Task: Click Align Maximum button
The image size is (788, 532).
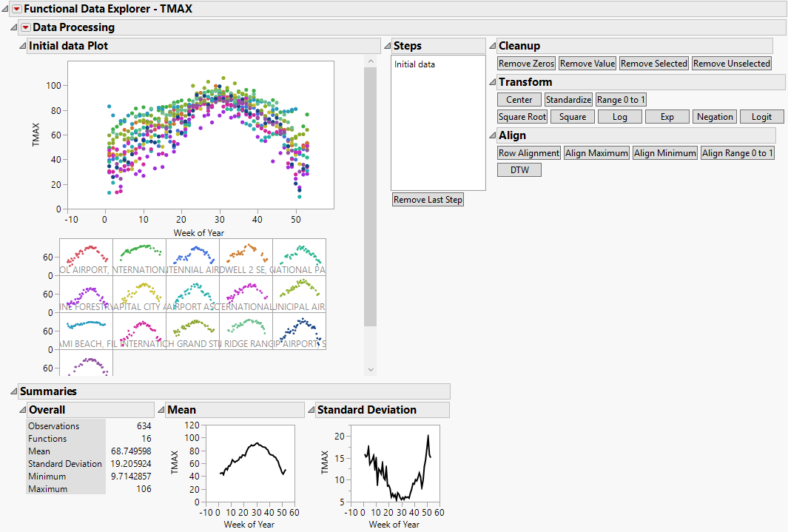Action: (596, 153)
